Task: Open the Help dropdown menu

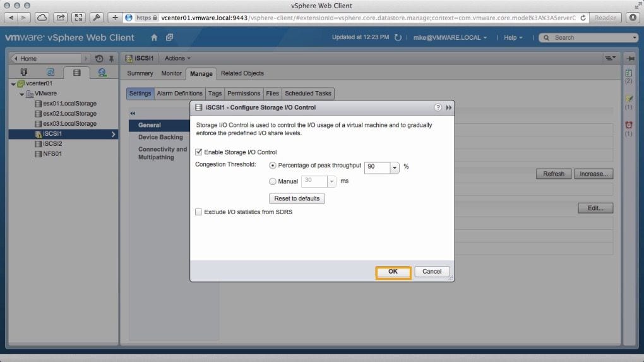Action: tap(513, 37)
